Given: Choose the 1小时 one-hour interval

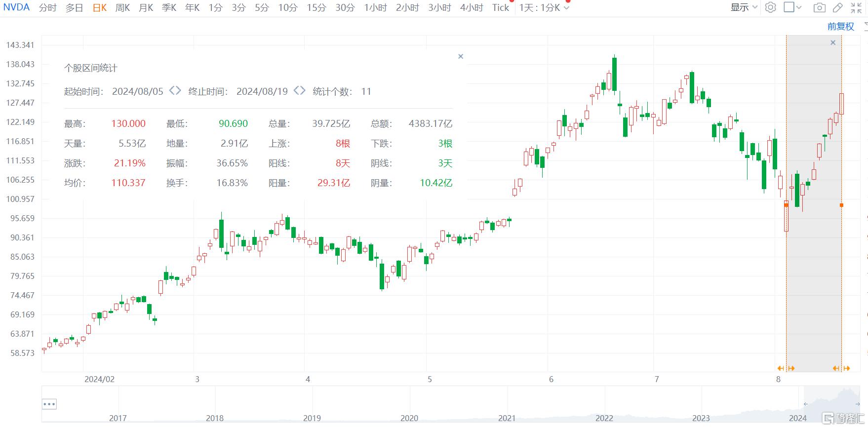Looking at the screenshot, I should [375, 7].
